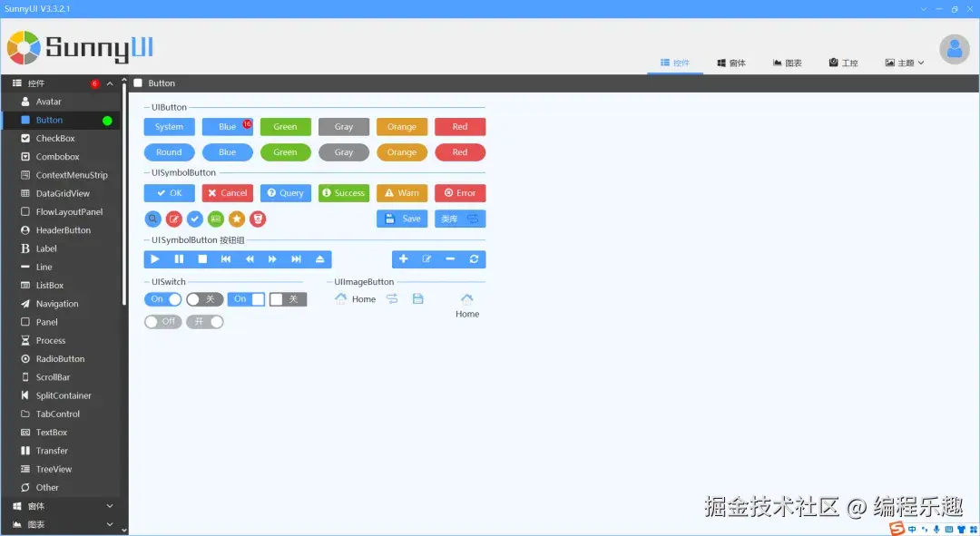Click the round blue checkmark symbol button
The width and height of the screenshot is (980, 536).
(195, 219)
